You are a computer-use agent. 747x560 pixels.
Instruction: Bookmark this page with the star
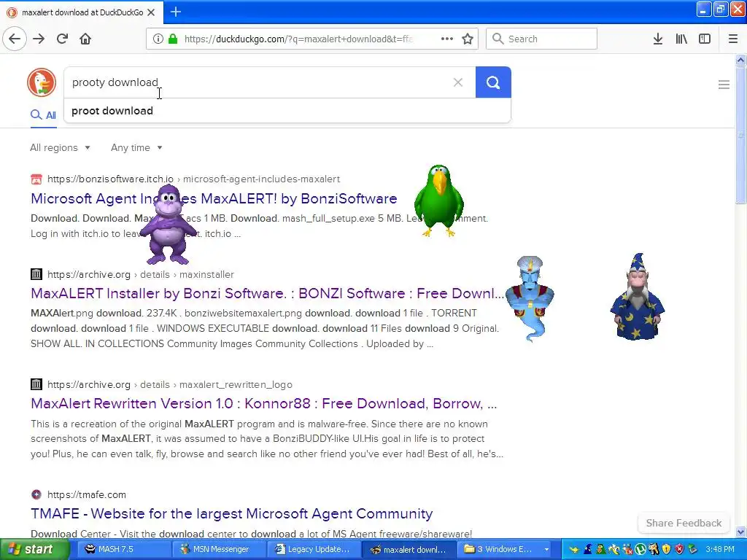click(x=468, y=39)
